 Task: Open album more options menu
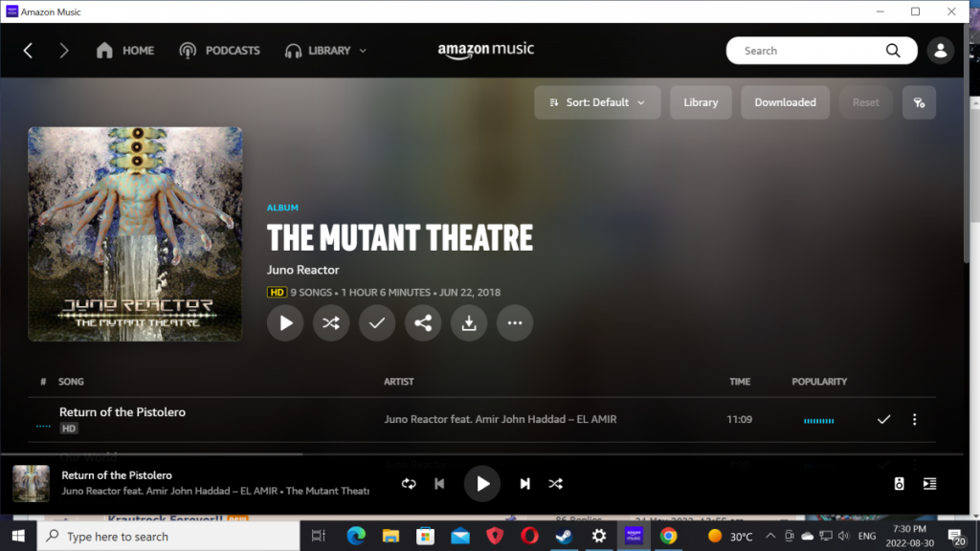pyautogui.click(x=515, y=323)
